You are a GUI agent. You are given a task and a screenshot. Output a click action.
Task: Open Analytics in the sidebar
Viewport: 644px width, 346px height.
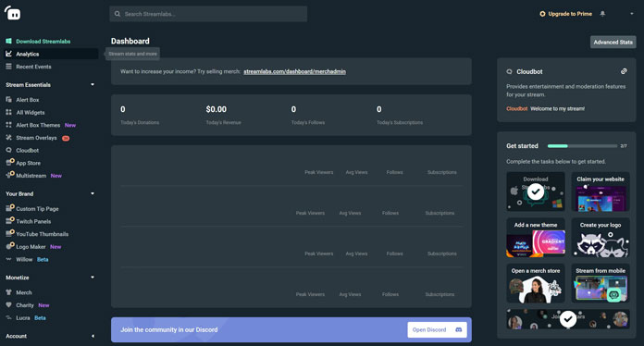click(51, 54)
